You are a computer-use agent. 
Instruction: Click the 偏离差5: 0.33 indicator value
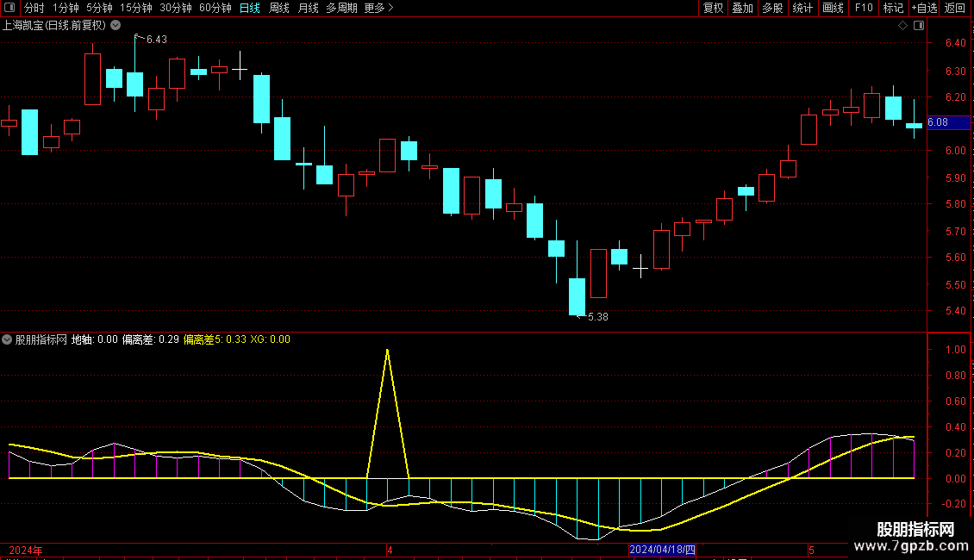[x=215, y=339]
